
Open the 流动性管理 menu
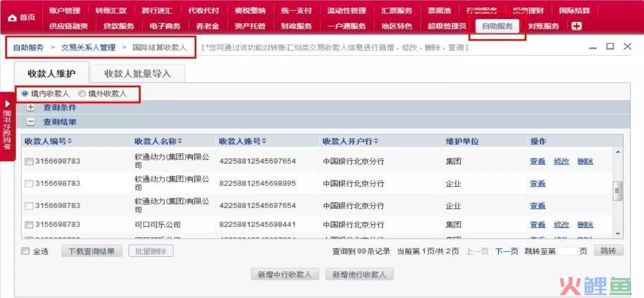347,11
